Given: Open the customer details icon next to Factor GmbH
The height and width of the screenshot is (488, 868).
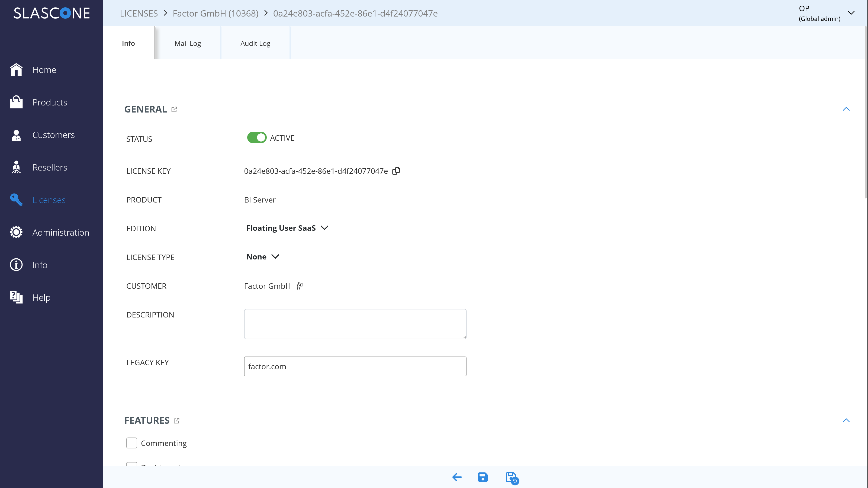Looking at the screenshot, I should (300, 286).
